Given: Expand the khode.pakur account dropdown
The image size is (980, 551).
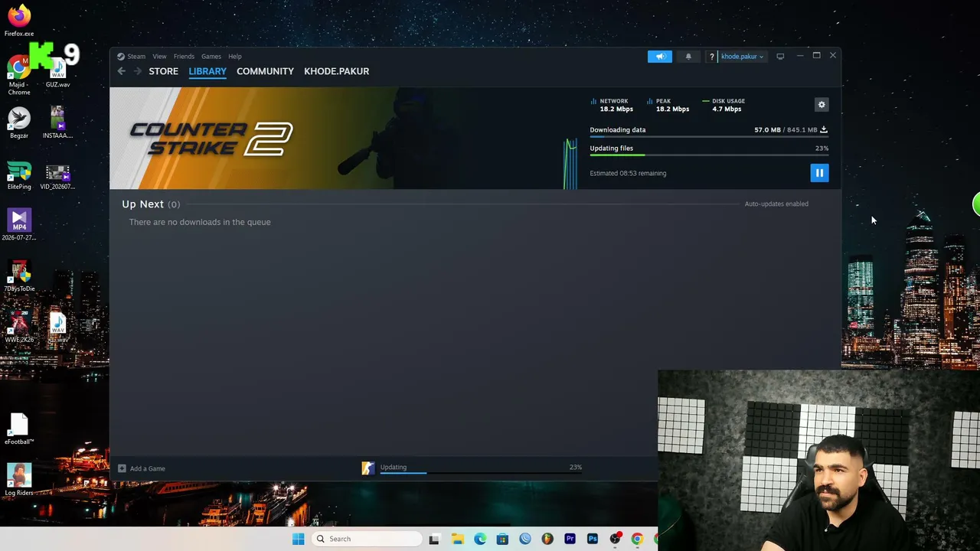Looking at the screenshot, I should [742, 57].
